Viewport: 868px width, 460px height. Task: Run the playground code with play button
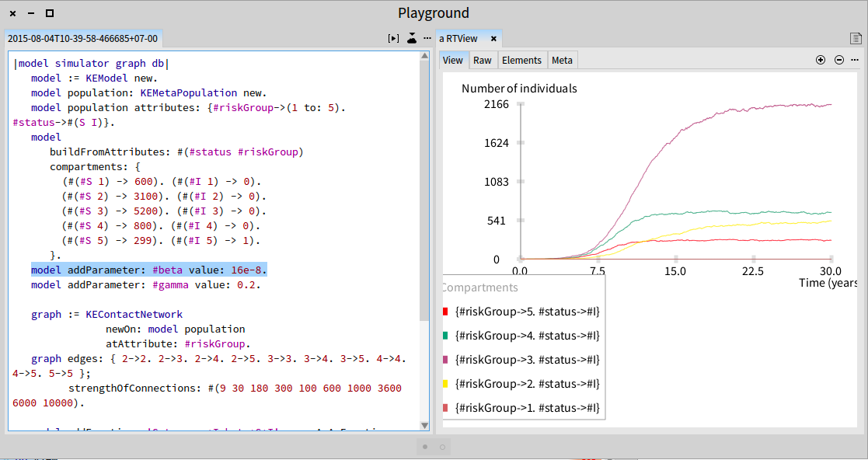(393, 38)
